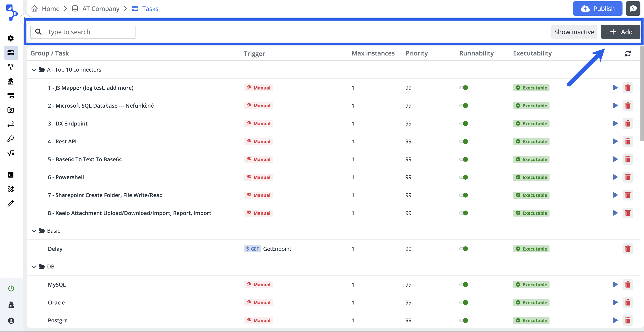Open settings gear in left sidebar
The image size is (644, 332).
11,38
